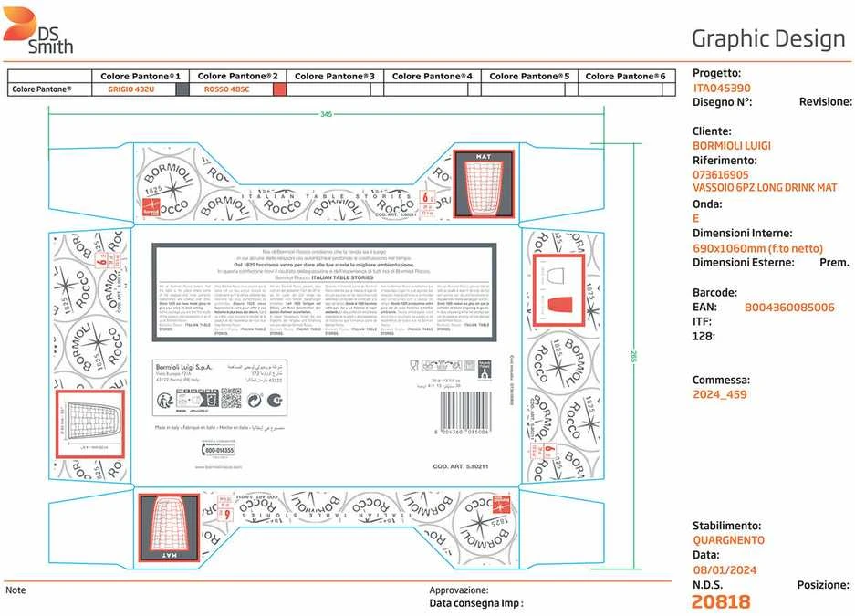
Task: Click the small red Bormioli Rocco logo on top flap
Action: [150, 208]
